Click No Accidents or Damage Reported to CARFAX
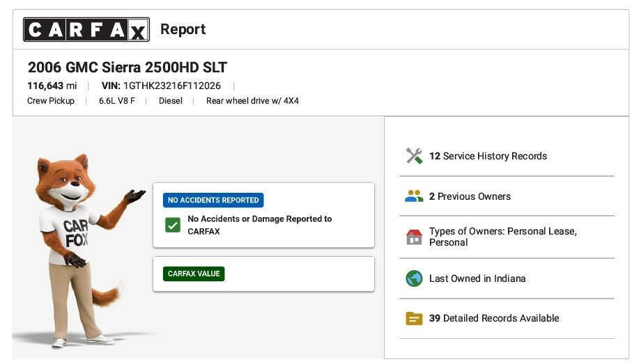This screenshot has width=632, height=364. pyautogui.click(x=260, y=225)
